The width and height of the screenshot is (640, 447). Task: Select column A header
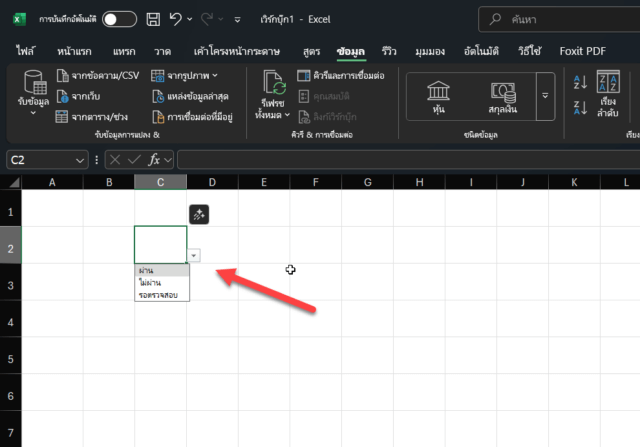click(52, 182)
